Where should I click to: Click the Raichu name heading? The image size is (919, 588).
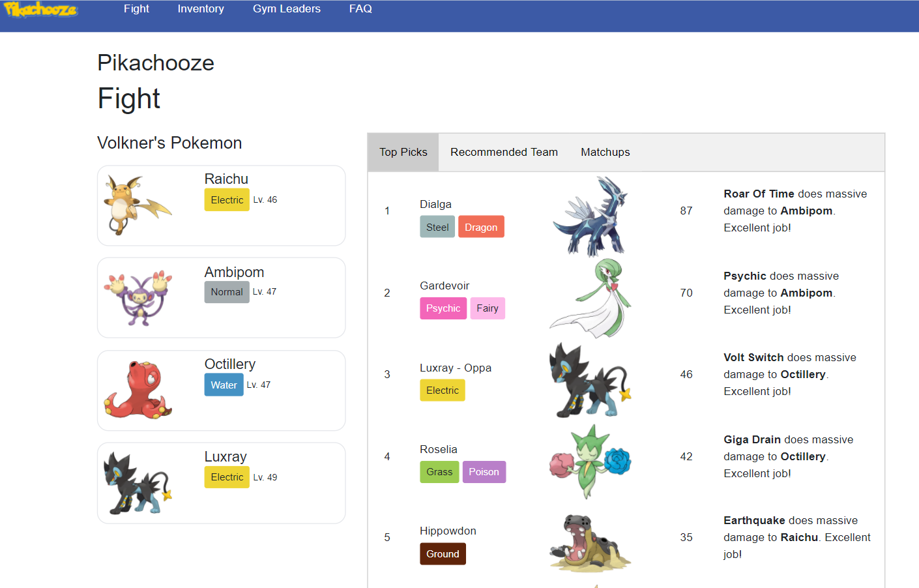coord(226,179)
